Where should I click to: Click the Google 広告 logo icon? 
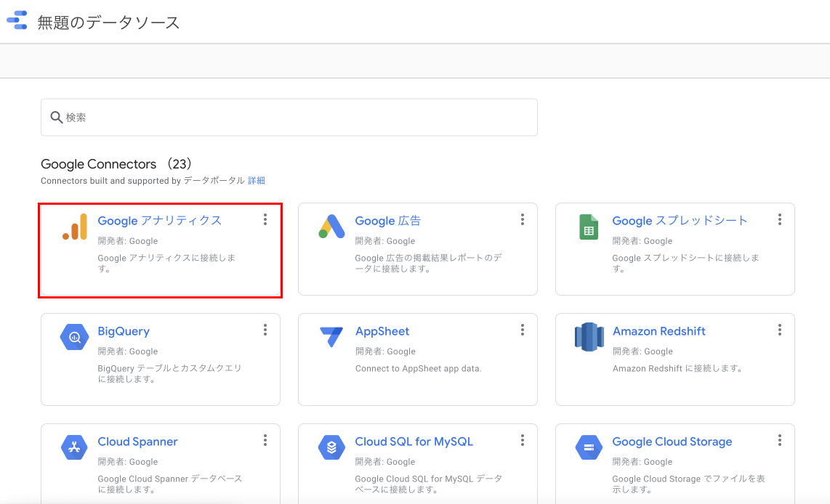pos(332,227)
